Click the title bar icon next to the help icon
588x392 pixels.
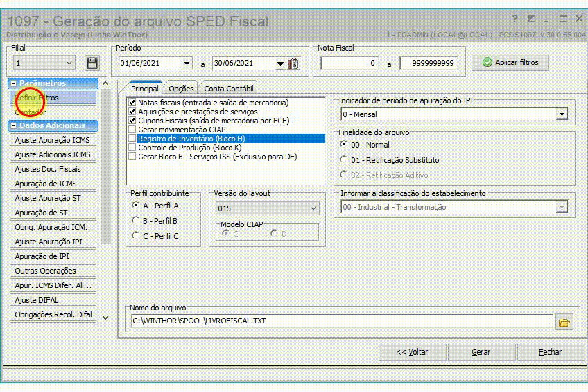[531, 18]
